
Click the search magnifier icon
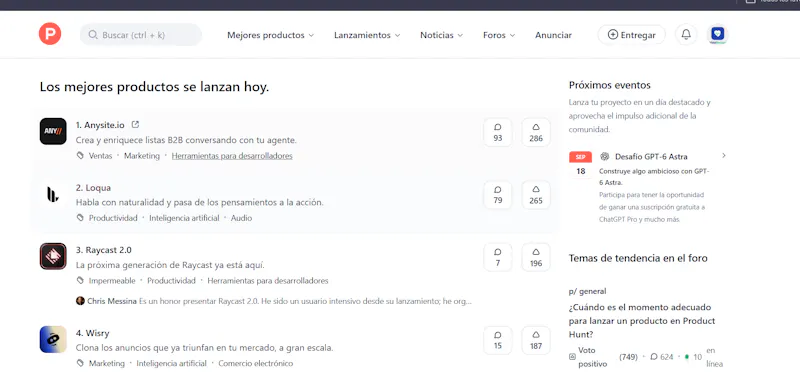point(93,35)
